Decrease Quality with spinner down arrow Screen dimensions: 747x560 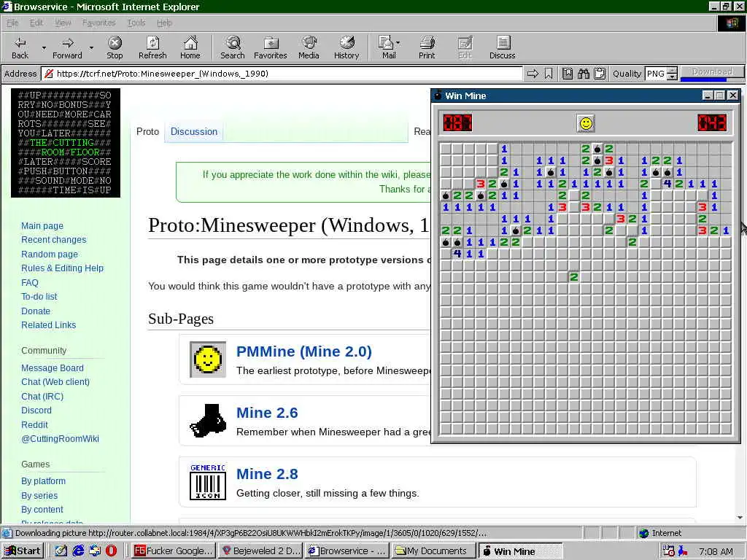pyautogui.click(x=672, y=77)
